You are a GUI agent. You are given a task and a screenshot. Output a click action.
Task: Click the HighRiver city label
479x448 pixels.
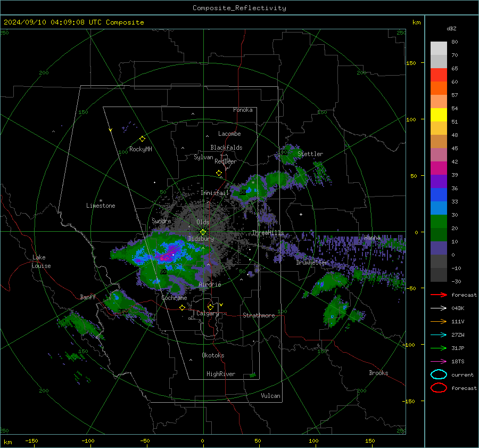point(221,374)
